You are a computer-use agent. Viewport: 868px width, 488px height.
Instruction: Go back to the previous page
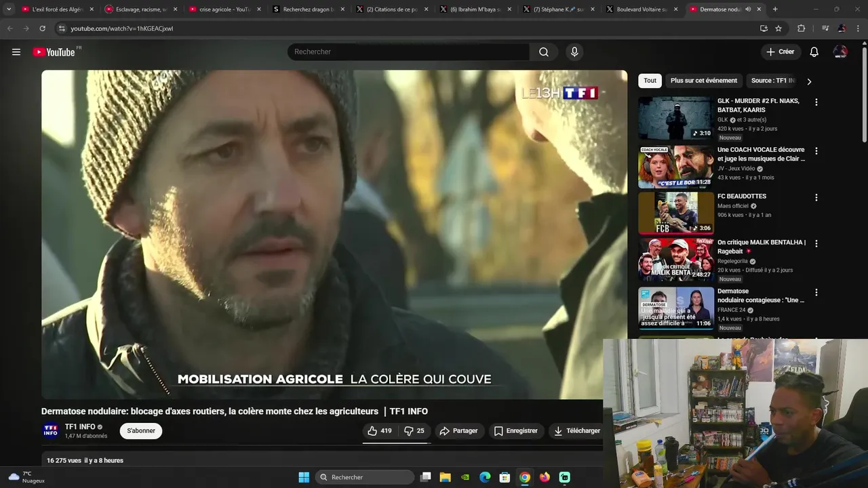pos(9,28)
